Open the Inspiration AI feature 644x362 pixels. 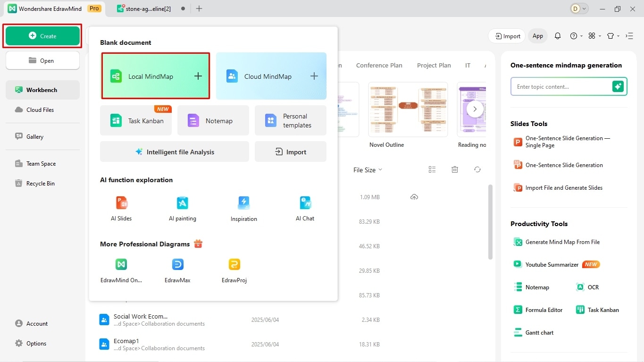pyautogui.click(x=244, y=209)
